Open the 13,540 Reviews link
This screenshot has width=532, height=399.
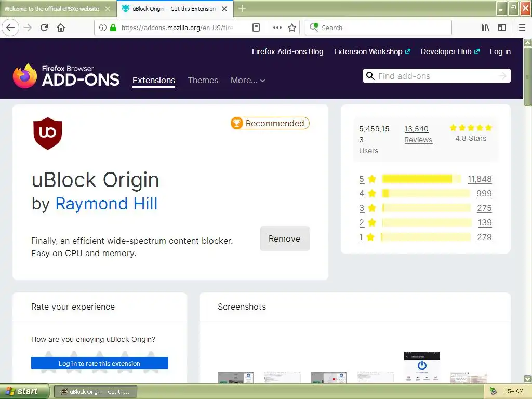tap(418, 135)
